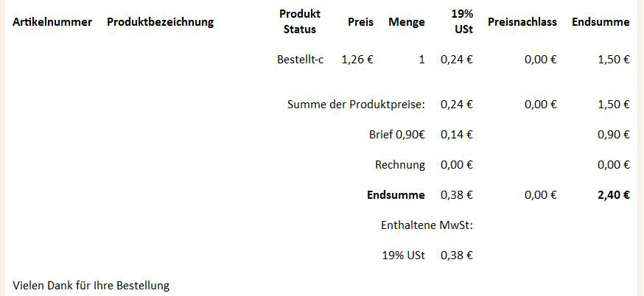The height and width of the screenshot is (296, 644).
Task: Click the bold 2,40 € total amount
Action: 614,195
